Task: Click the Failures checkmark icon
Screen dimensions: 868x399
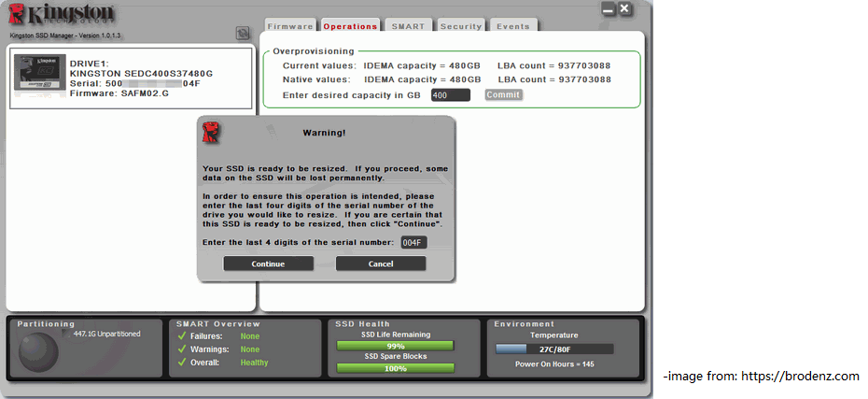Action: tap(181, 335)
